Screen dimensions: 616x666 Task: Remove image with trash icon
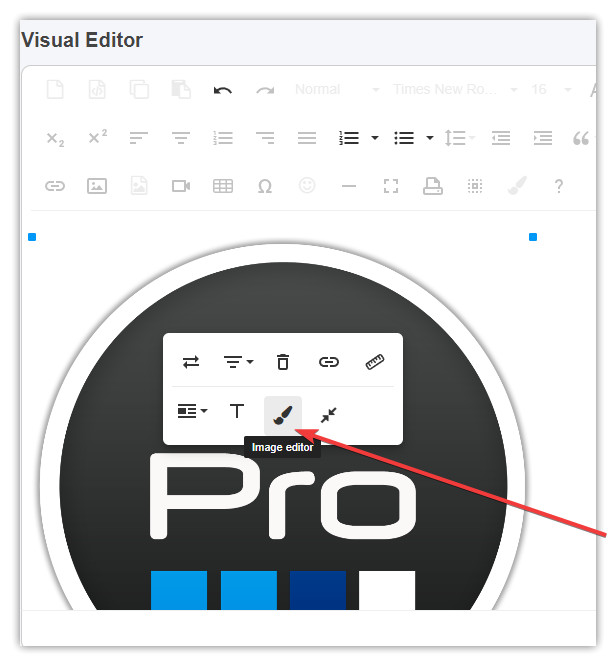283,362
